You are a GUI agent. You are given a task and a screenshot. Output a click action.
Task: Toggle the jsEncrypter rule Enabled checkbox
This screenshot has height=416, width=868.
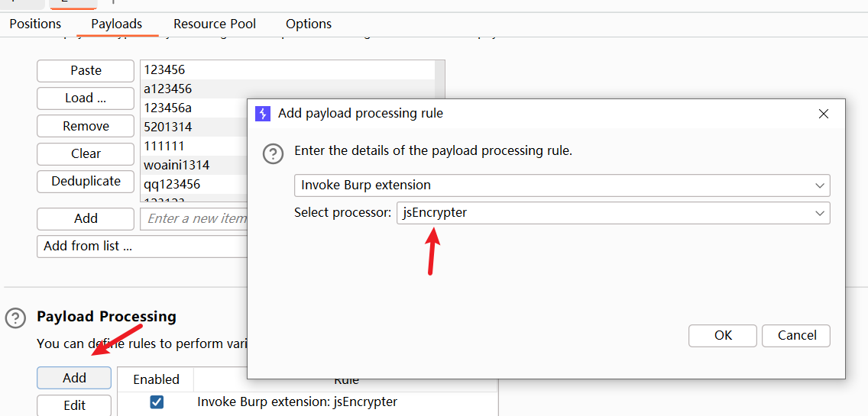point(157,401)
